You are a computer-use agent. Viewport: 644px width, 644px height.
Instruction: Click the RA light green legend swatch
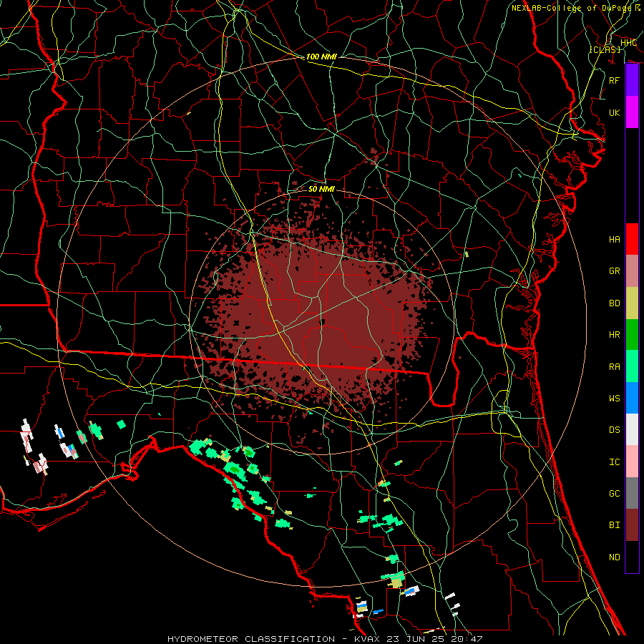tap(632, 366)
